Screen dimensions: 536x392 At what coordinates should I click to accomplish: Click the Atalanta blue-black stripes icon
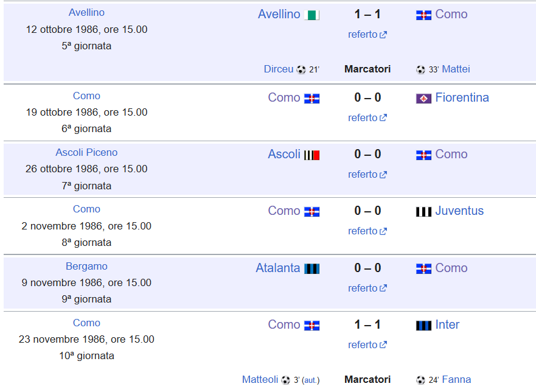tap(312, 269)
